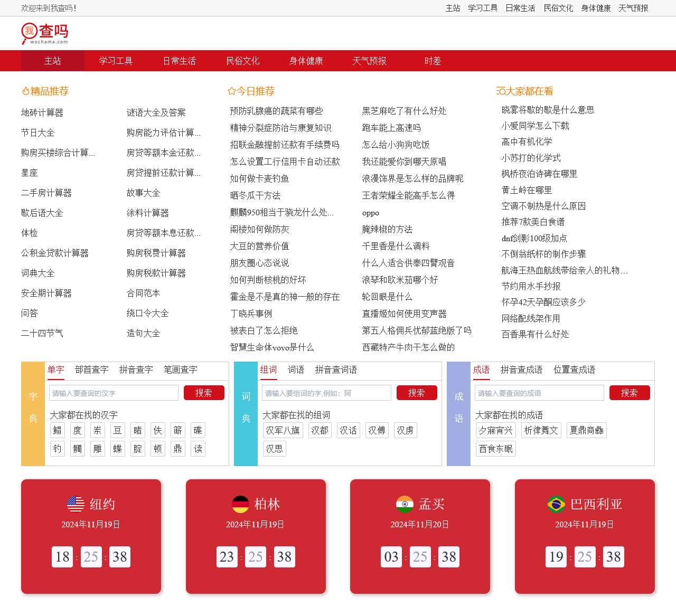Image resolution: width=676 pixels, height=616 pixels.
Task: Switch to the 拼音查字 tab
Action: (x=136, y=369)
